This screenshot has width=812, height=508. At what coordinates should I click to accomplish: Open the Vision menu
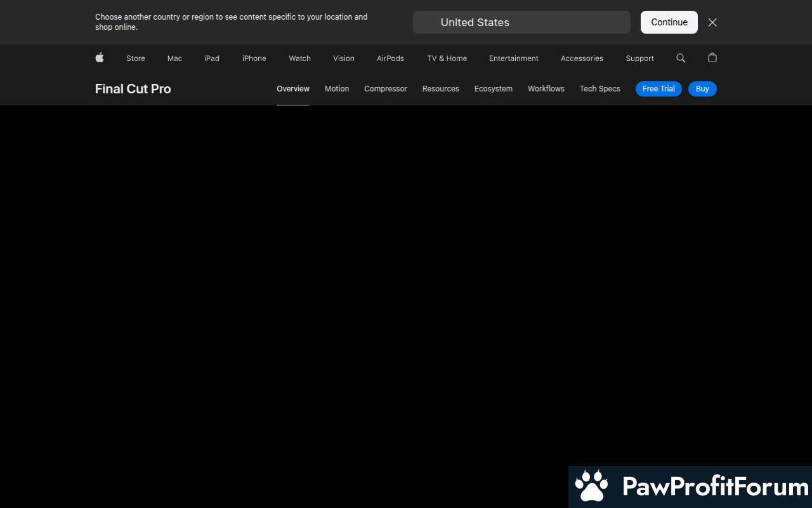344,58
